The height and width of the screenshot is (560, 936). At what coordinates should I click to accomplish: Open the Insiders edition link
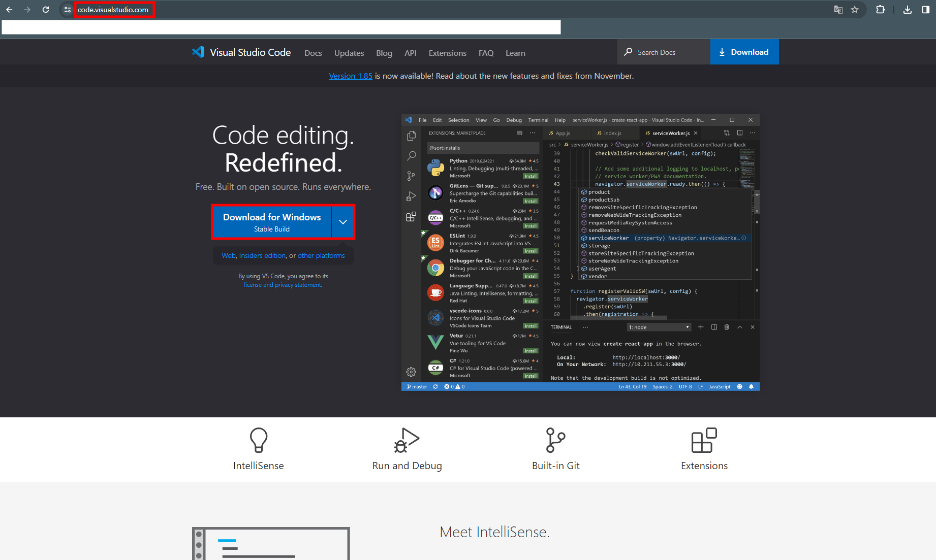[263, 255]
